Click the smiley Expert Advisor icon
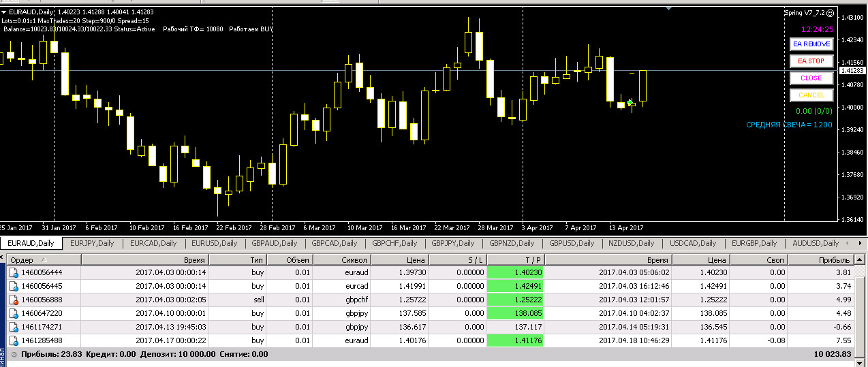Image resolution: width=868 pixels, height=367 pixels. click(x=830, y=12)
